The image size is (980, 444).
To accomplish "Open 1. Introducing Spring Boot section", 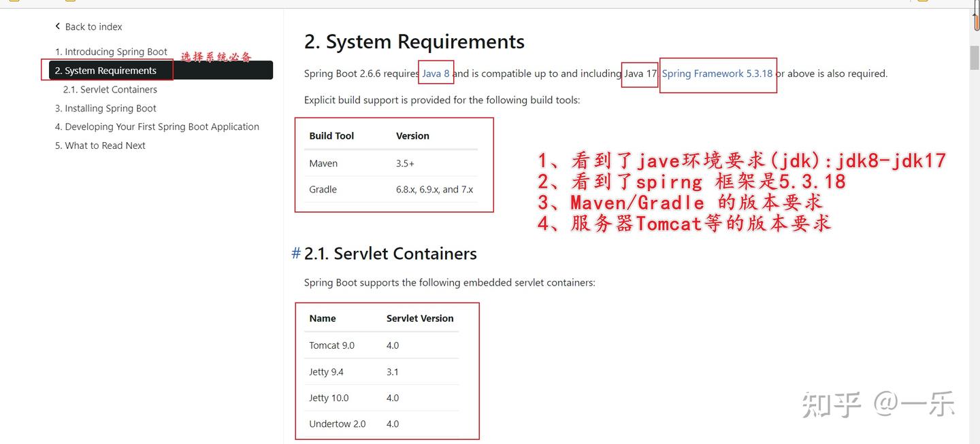I will coord(111,52).
